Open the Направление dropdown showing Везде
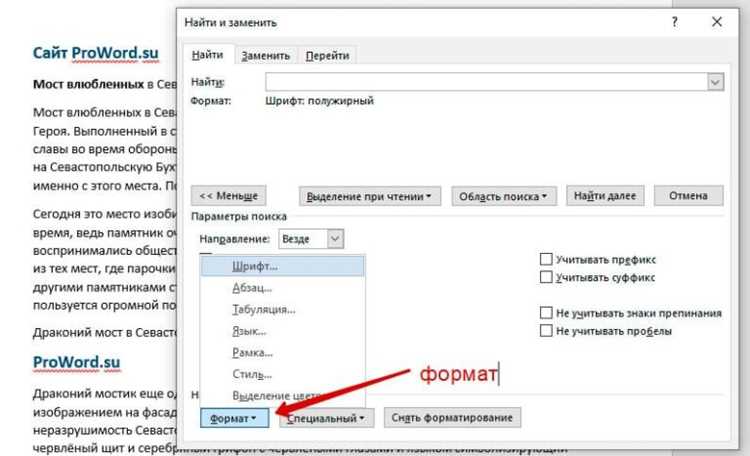The image size is (750, 456). (x=311, y=239)
